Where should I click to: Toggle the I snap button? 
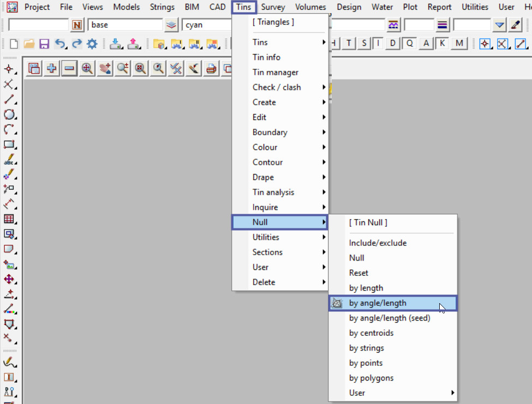(378, 44)
